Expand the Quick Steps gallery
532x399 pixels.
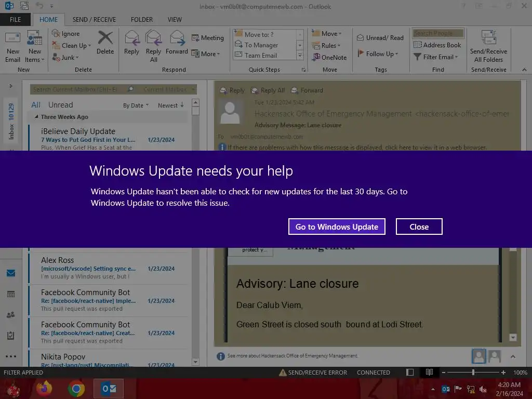300,56
